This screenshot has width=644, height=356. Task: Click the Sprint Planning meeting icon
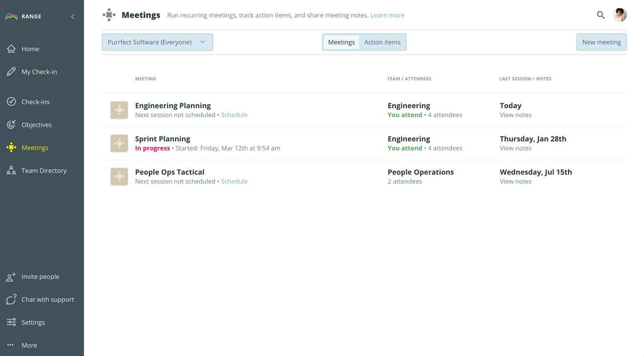pos(119,143)
